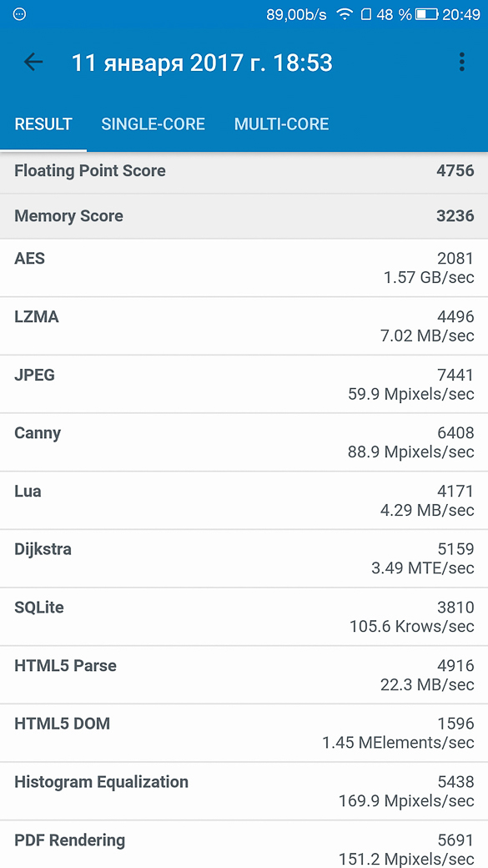The width and height of the screenshot is (488, 868).
Task: Select the Memory Score row
Action: point(244,216)
